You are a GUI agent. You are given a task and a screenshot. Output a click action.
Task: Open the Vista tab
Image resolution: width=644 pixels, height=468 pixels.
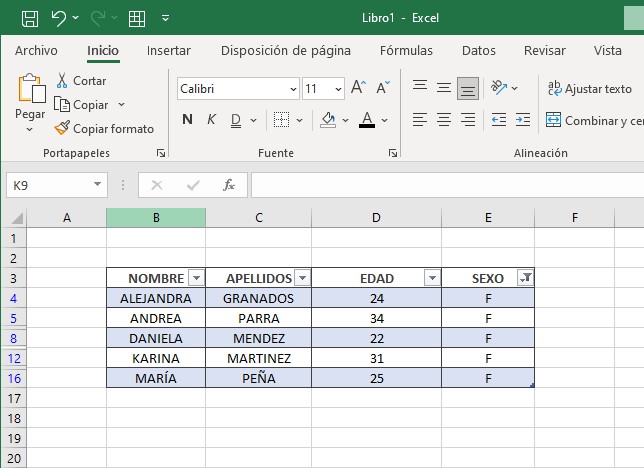coord(607,51)
